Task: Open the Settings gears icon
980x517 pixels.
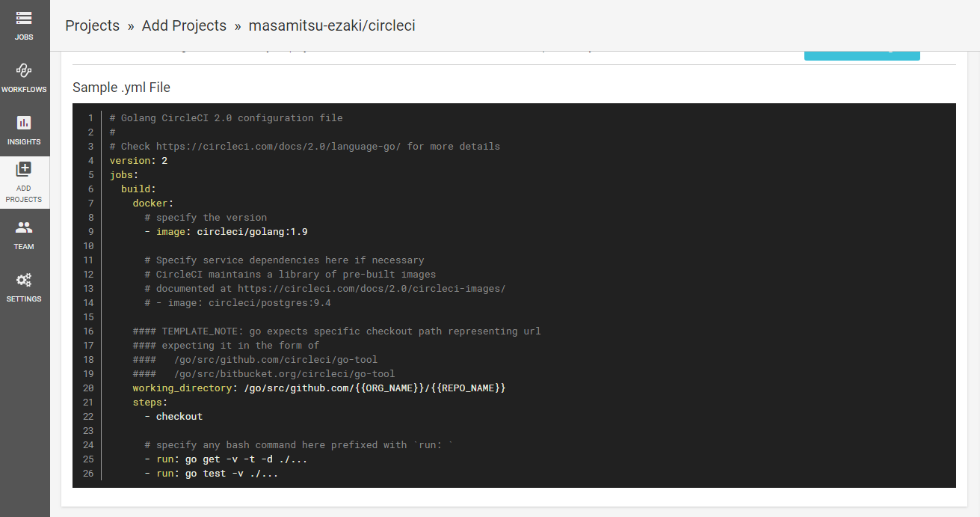Action: pos(24,280)
